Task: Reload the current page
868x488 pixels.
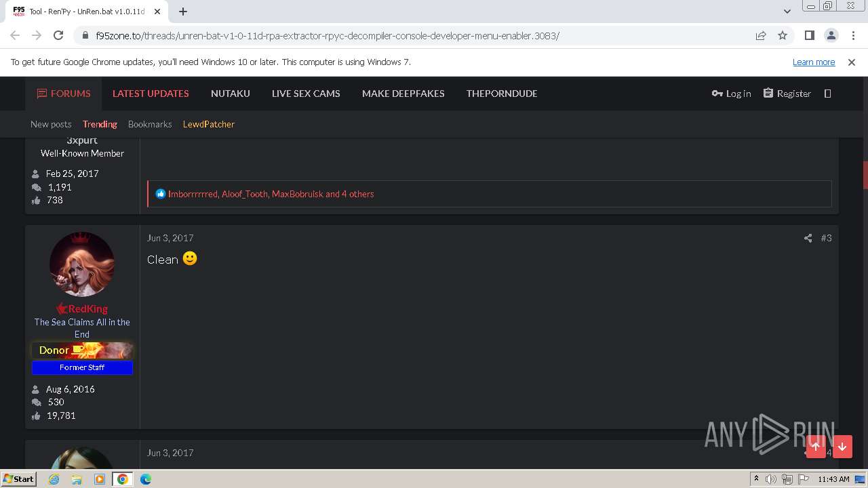Action: click(58, 35)
